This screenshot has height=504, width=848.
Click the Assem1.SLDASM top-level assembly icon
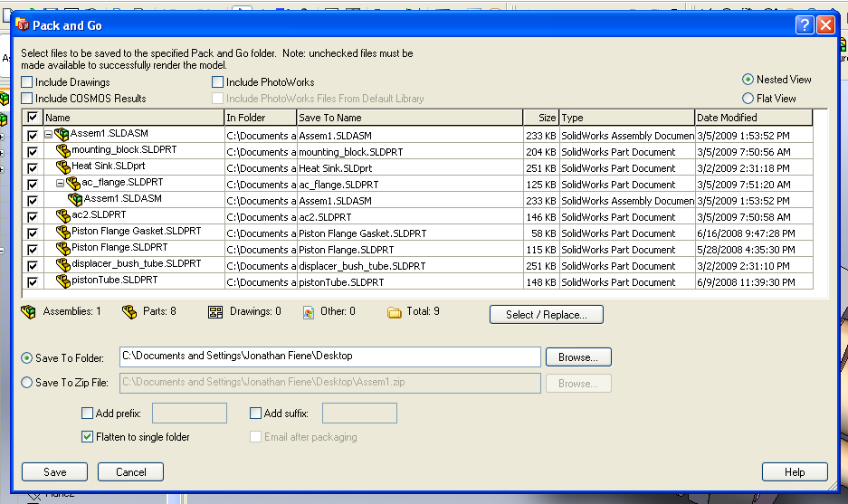click(62, 134)
